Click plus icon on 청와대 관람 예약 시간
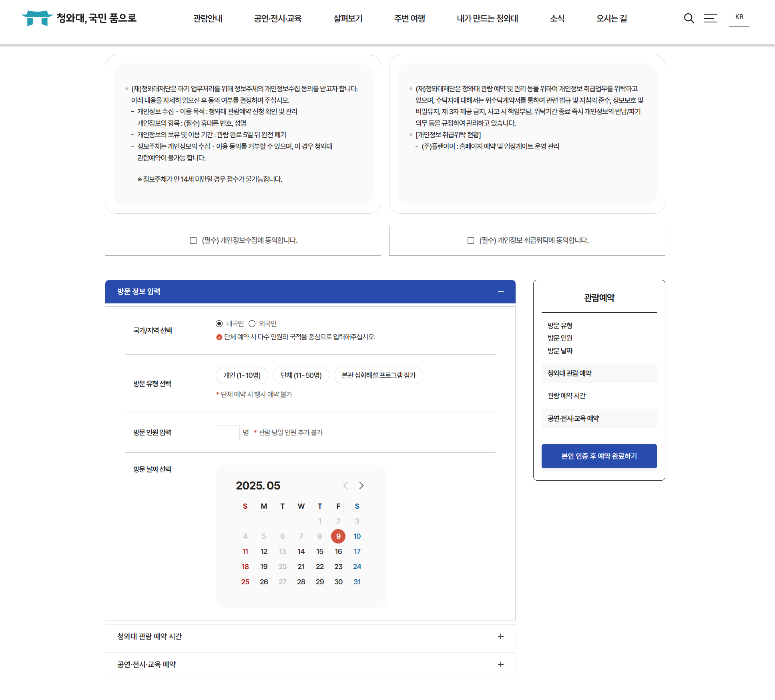 [500, 636]
